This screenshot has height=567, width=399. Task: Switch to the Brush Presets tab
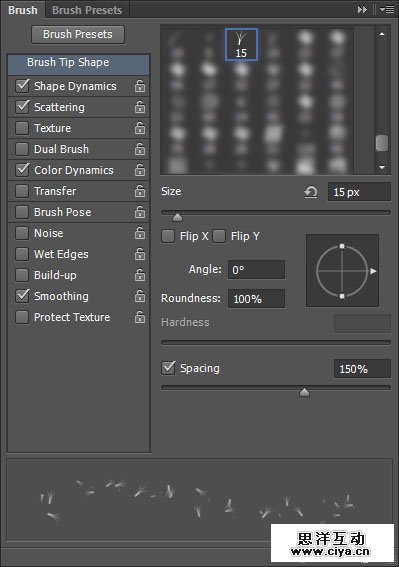point(87,10)
